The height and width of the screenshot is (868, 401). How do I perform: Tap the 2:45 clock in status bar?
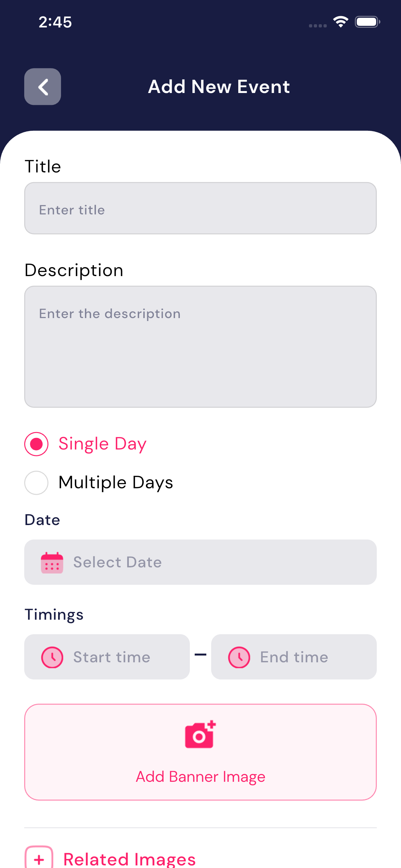point(55,22)
